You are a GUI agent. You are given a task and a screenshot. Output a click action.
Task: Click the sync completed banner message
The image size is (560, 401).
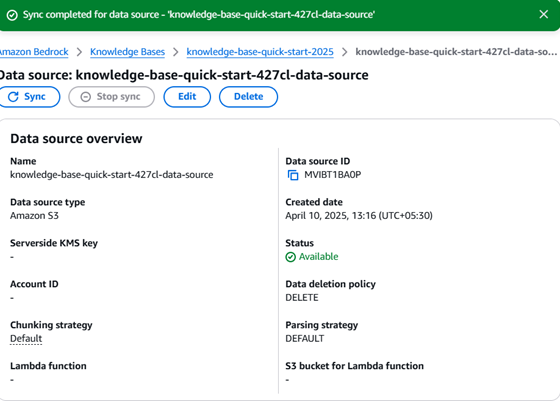coord(199,15)
